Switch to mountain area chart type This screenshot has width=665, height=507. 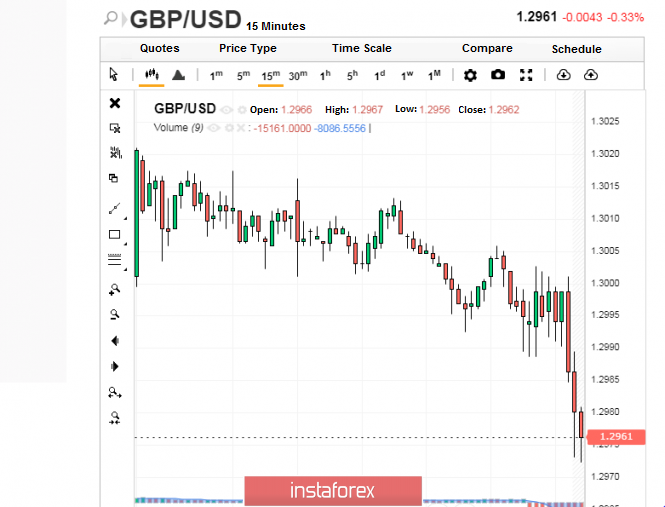point(179,75)
